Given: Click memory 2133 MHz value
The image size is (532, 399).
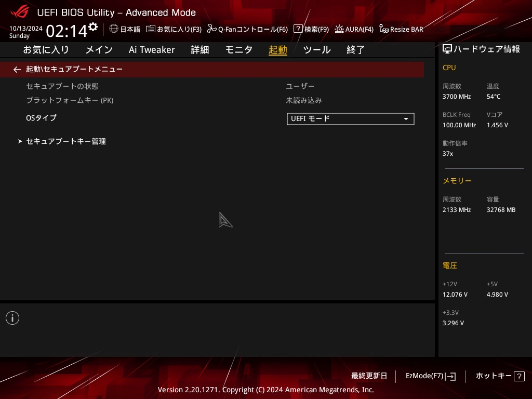Looking at the screenshot, I should (457, 210).
